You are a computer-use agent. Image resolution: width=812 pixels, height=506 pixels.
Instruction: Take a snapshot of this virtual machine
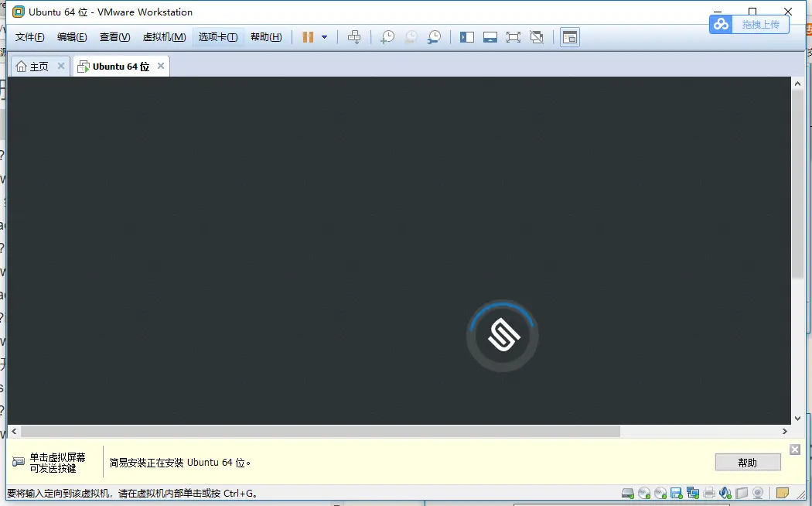(387, 37)
